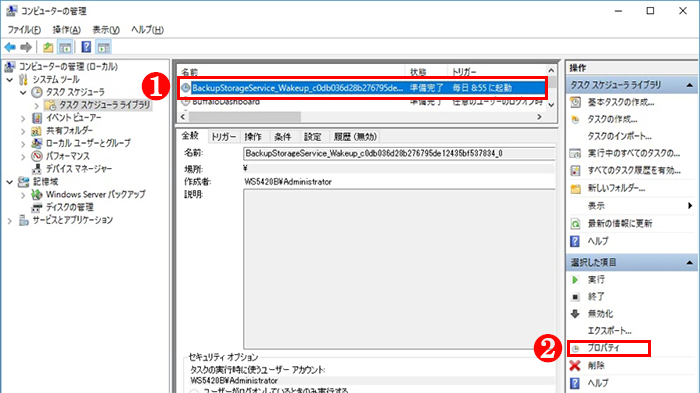Screen dimensions: 700x393
Task: Open the 表示(V) menu
Action: point(106,30)
